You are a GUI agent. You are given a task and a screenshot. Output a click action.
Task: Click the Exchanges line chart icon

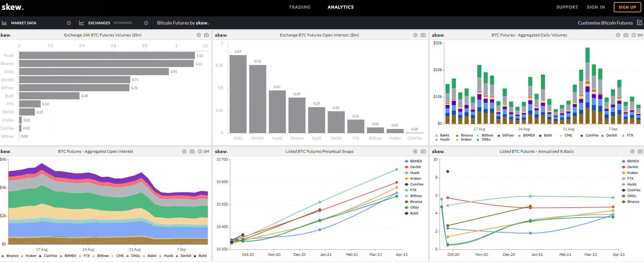pos(82,23)
